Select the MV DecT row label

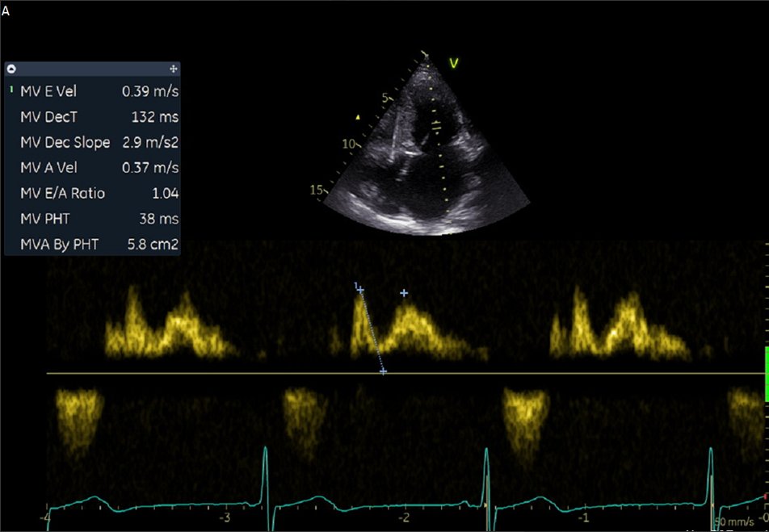[x=49, y=117]
